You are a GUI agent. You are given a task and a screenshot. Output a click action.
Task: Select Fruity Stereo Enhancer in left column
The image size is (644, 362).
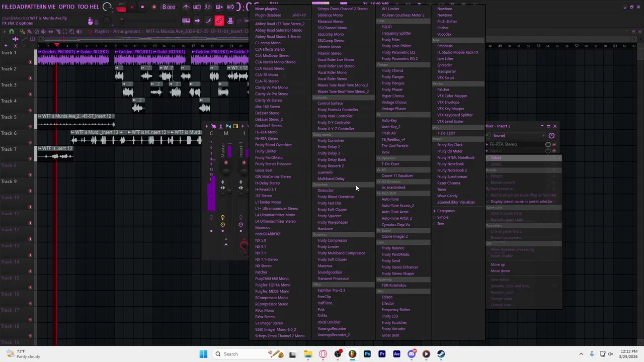[x=273, y=164]
